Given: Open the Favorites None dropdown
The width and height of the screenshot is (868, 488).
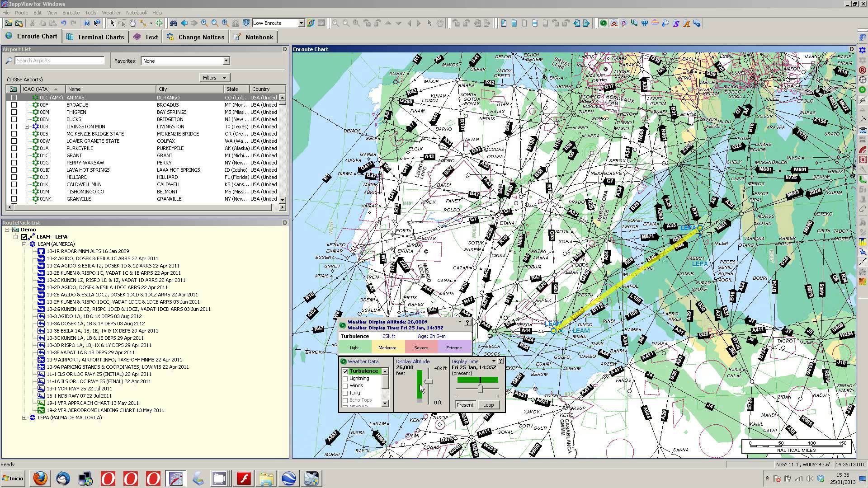Looking at the screenshot, I should tap(226, 61).
